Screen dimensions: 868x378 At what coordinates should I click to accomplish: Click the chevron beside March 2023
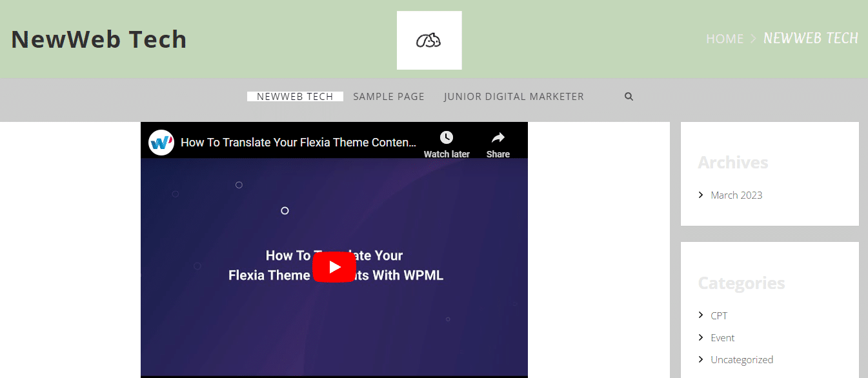[x=701, y=194]
